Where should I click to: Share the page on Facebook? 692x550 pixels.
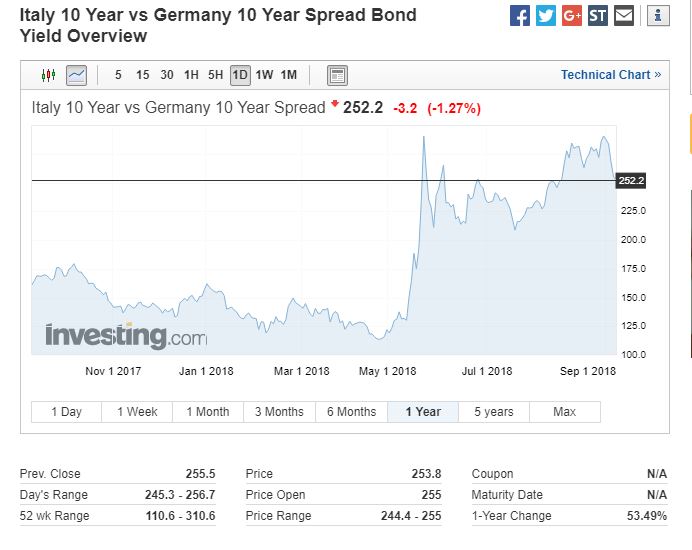point(520,16)
